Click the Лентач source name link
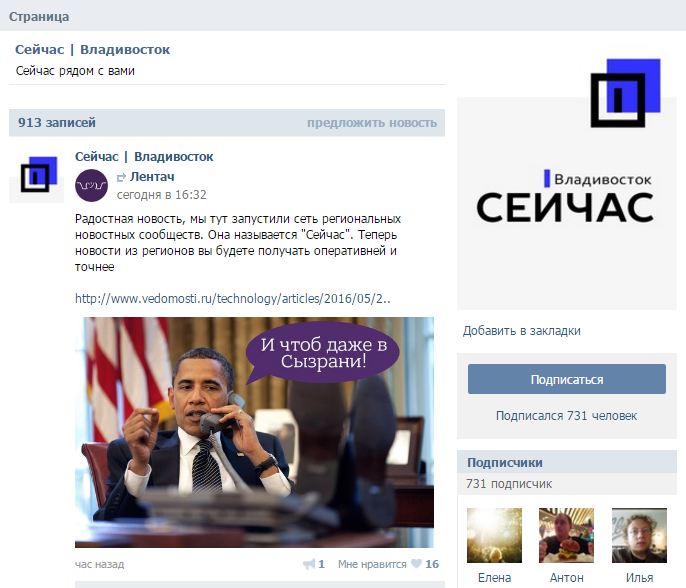 click(152, 177)
